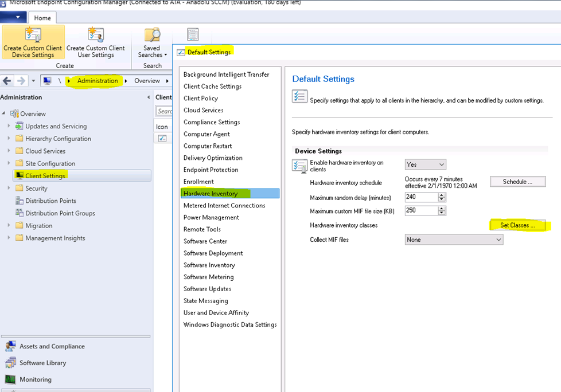561x392 pixels.
Task: Click the navigation Back arrow
Action: (7, 81)
